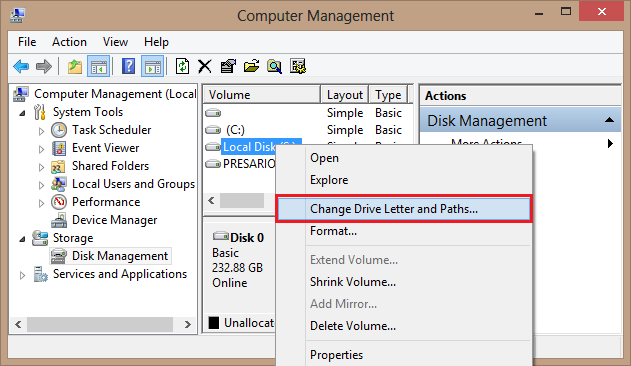Click the tree pane horizontal scrollbar thumb
Screen dimensions: 631x366
tap(100, 324)
